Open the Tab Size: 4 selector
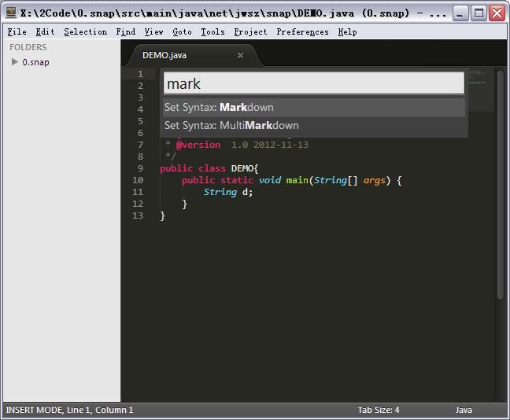 coord(379,411)
